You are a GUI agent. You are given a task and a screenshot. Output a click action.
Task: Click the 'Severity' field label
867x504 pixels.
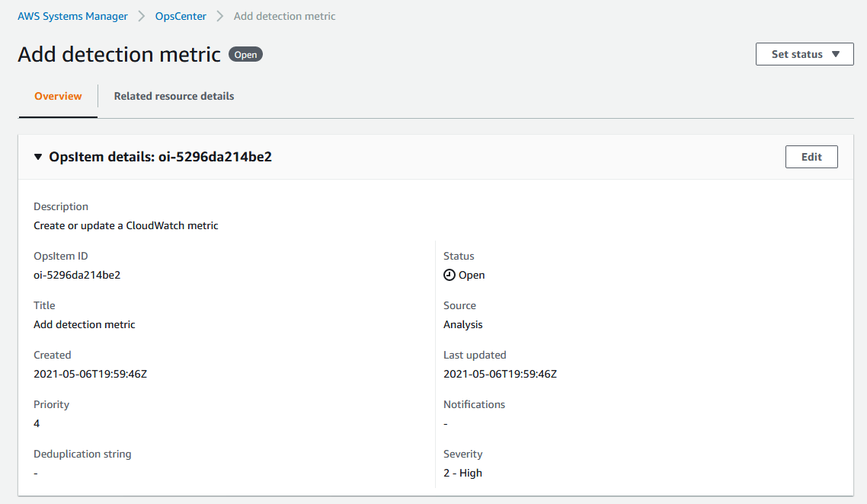click(x=462, y=454)
